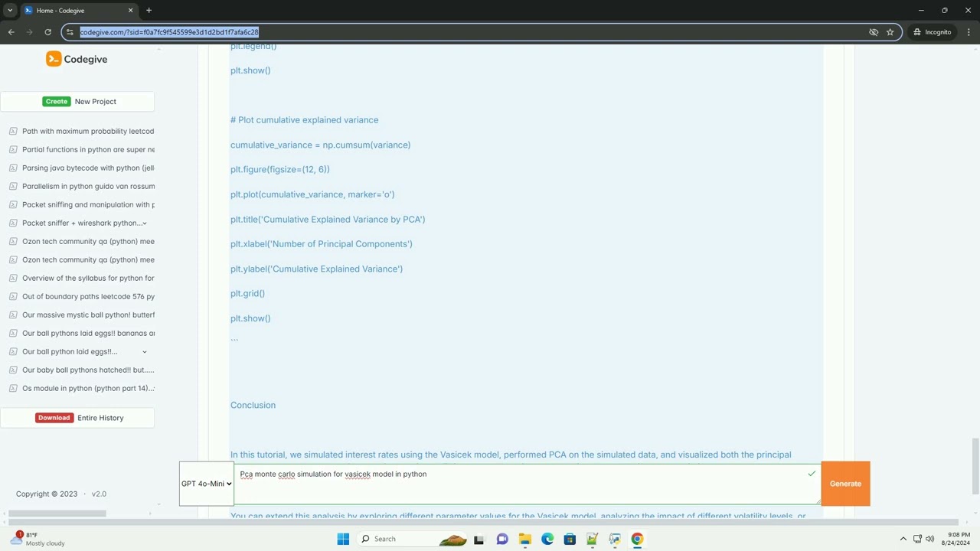980x551 pixels.
Task: Click plt.xlabel Number of Principal Components line
Action: click(321, 244)
